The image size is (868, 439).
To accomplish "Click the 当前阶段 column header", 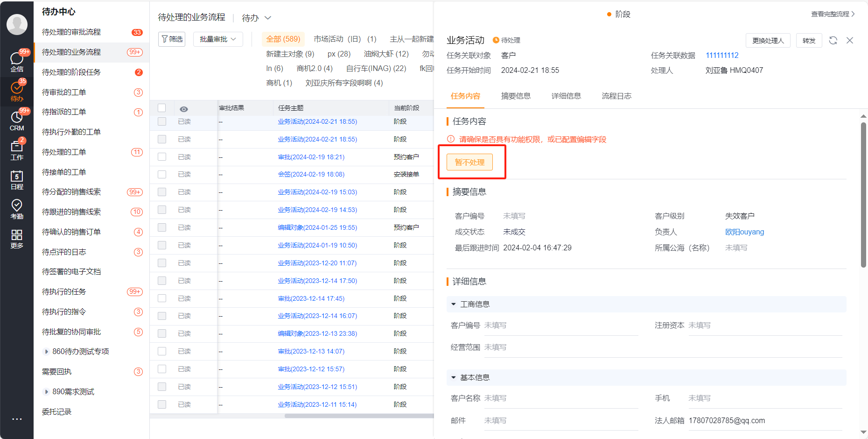I will pos(406,108).
